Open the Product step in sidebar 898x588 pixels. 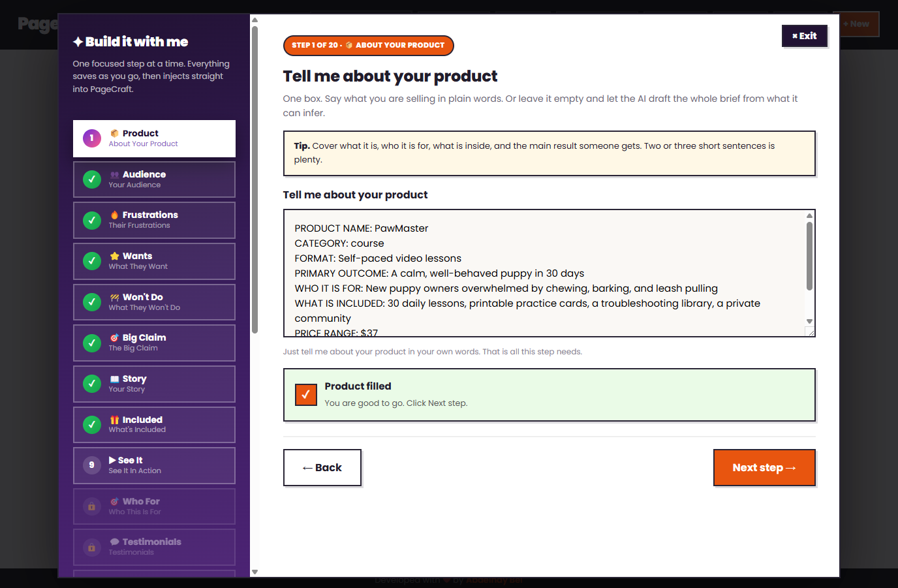tap(154, 138)
